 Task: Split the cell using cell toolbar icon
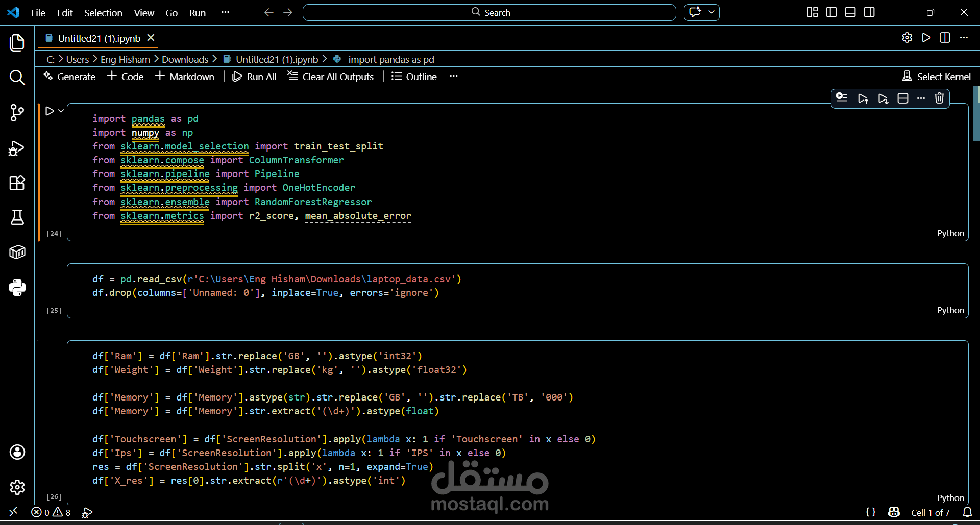click(x=902, y=98)
